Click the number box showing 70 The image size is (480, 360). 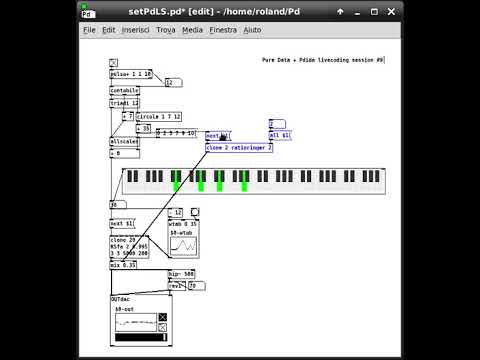[197, 286]
